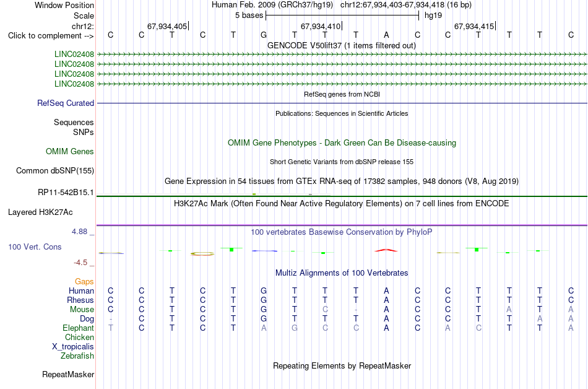Click the Human Feb. 2009 (GRCh37/hg19) title

[x=272, y=5]
